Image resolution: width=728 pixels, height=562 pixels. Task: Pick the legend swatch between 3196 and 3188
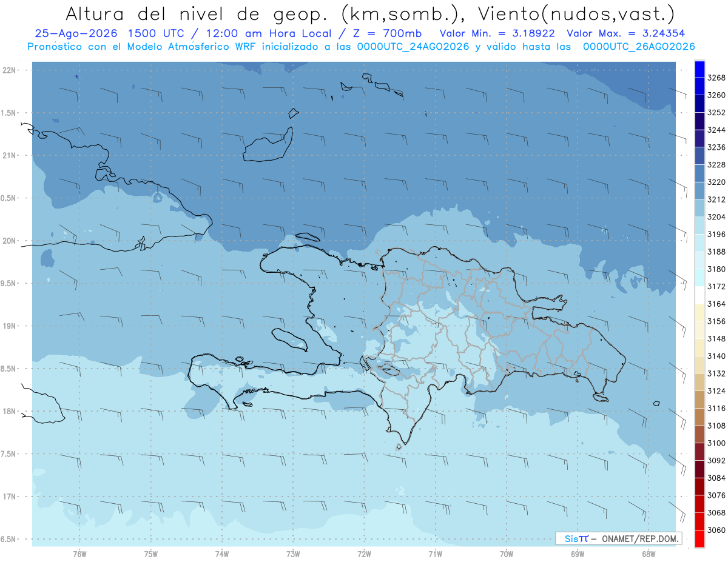(699, 243)
